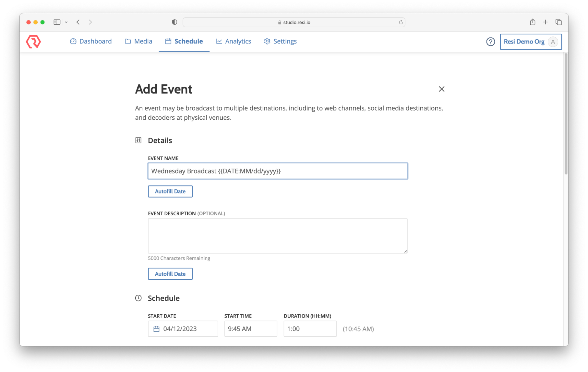Open the help question mark icon
The width and height of the screenshot is (588, 372).
point(490,42)
